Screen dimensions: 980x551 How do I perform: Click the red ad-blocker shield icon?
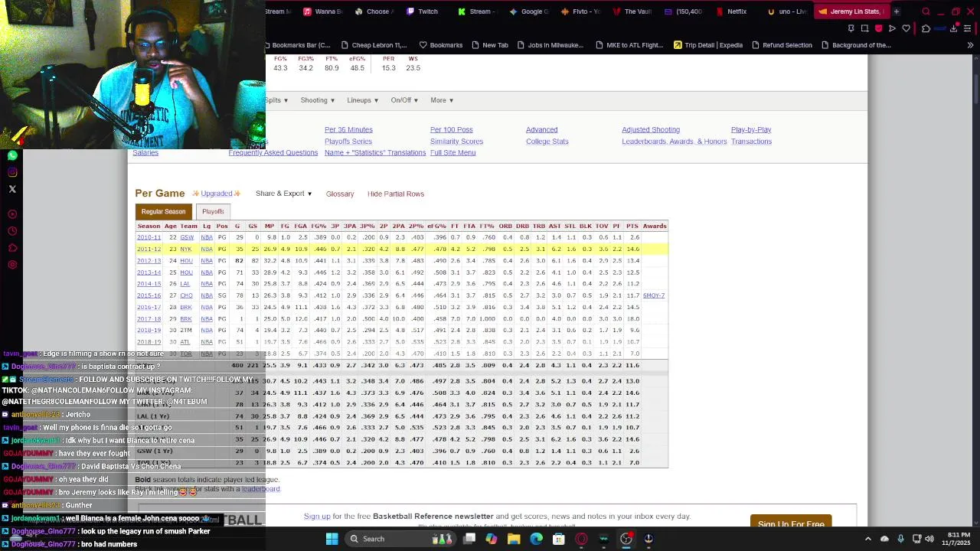point(878,28)
